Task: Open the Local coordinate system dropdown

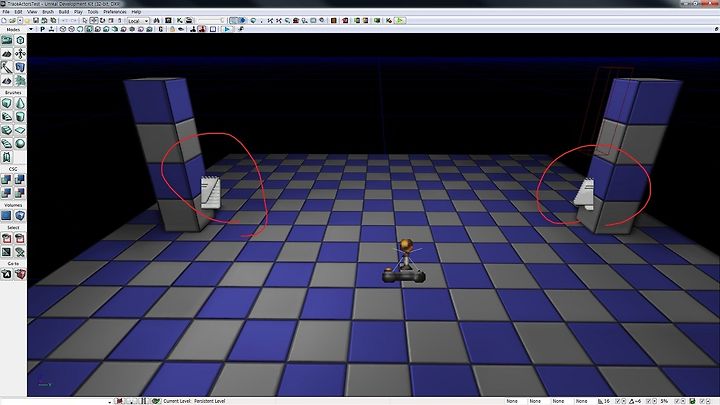Action: 138,21
